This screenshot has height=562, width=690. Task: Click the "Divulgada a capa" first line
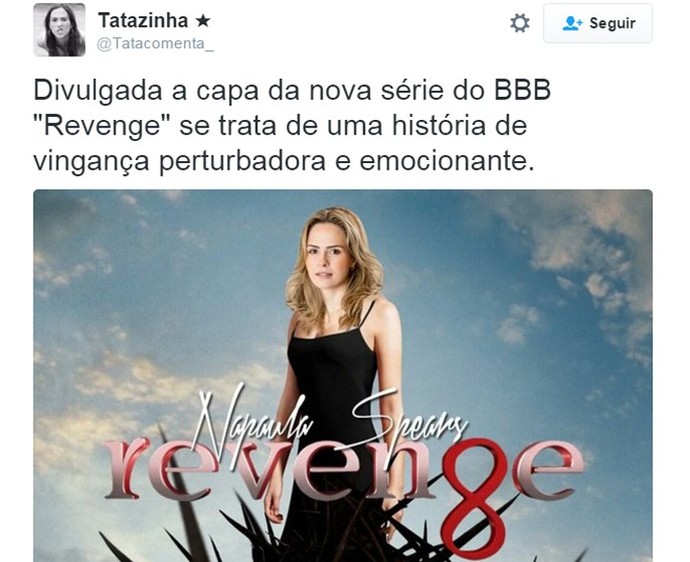292,91
